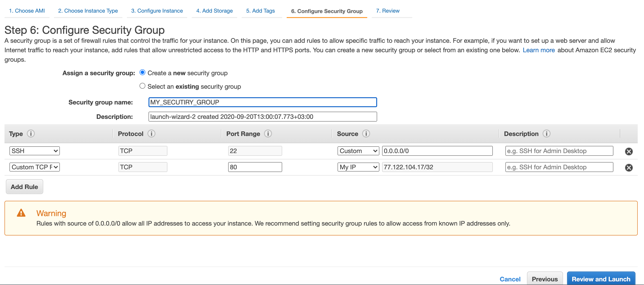Click the Security group name field
Screen dimensions: 644x285
coord(263,102)
